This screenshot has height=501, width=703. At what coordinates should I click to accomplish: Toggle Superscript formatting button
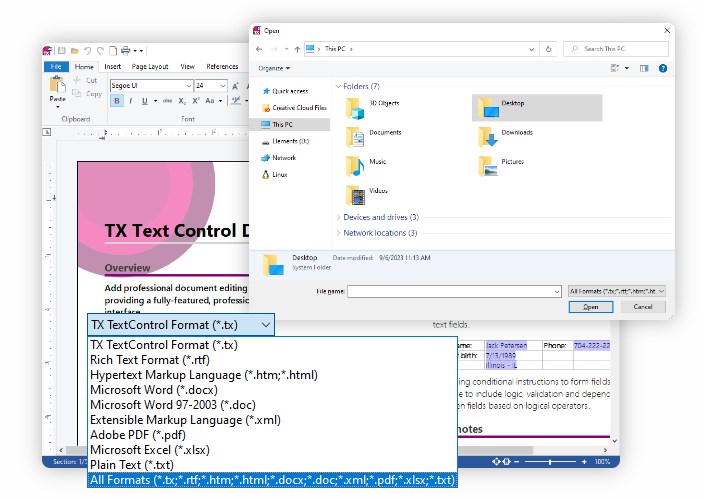[196, 101]
